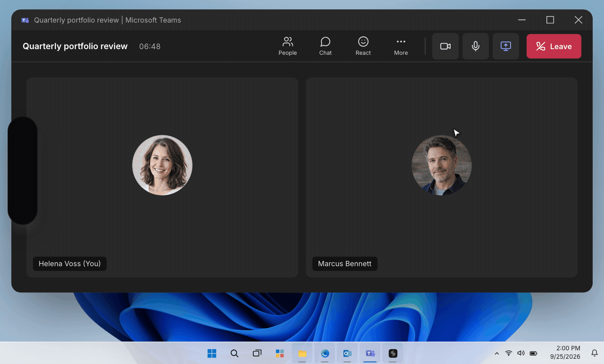The height and width of the screenshot is (364, 604).
Task: Click the Helena Voss (You) name label
Action: pyautogui.click(x=70, y=264)
